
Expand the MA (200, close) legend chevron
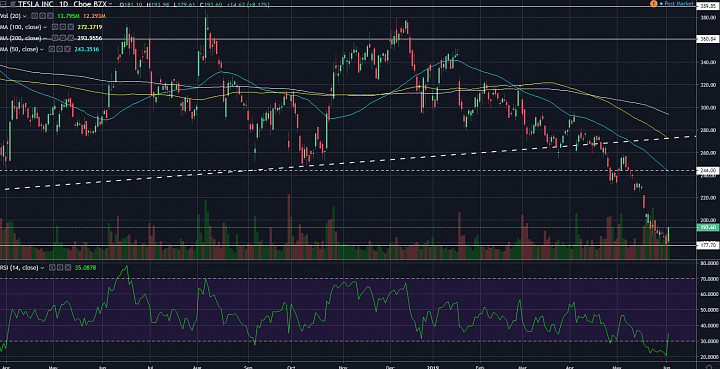[x=45, y=38]
